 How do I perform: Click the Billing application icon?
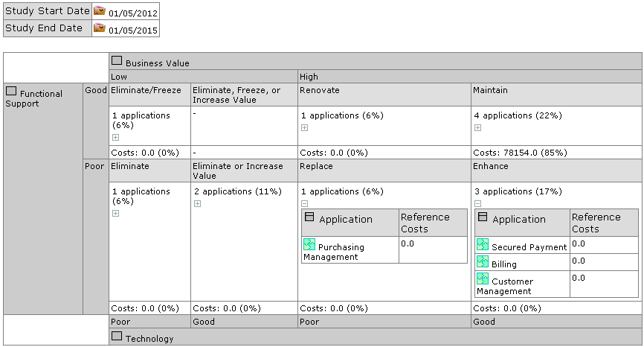coord(483,261)
